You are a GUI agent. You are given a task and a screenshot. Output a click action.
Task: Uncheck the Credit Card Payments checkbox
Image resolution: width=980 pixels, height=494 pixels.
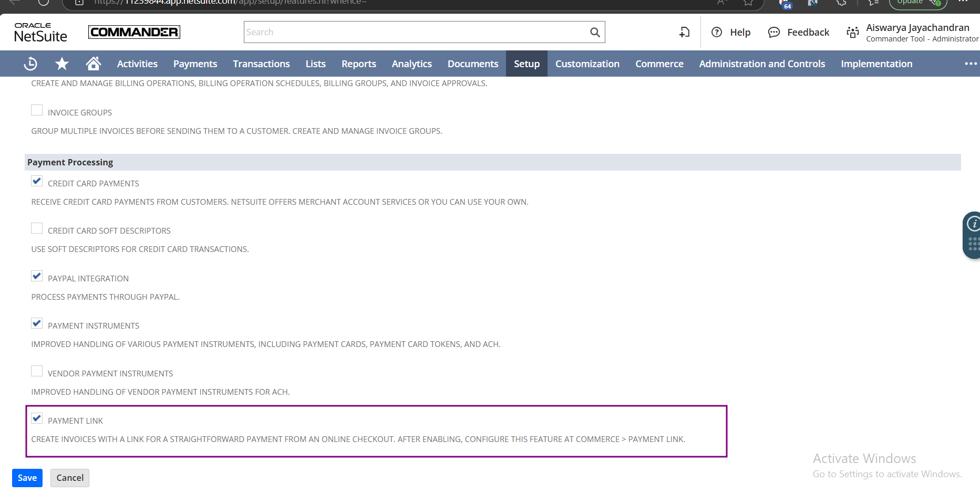[x=37, y=181]
